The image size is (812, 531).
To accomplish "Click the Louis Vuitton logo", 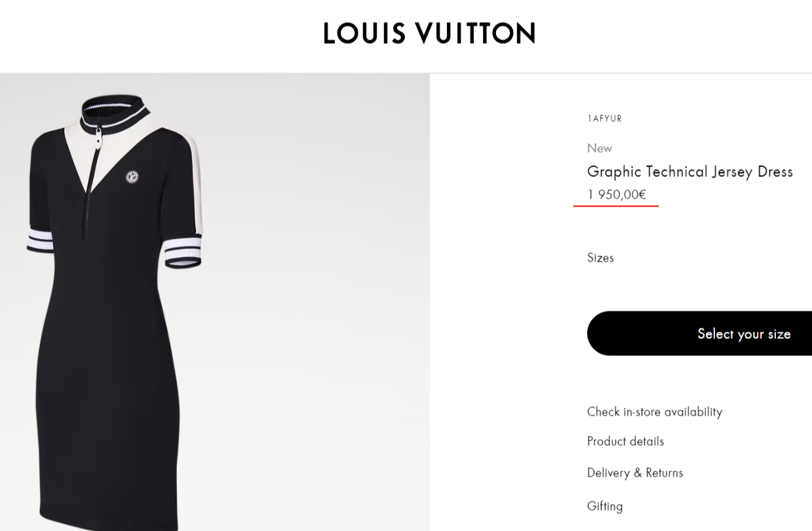I will tap(429, 33).
